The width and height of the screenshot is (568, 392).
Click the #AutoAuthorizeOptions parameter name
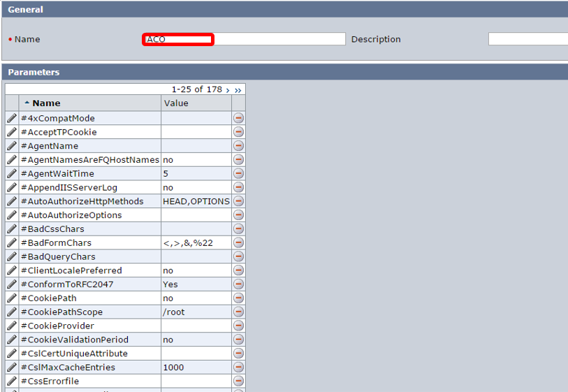click(x=71, y=215)
